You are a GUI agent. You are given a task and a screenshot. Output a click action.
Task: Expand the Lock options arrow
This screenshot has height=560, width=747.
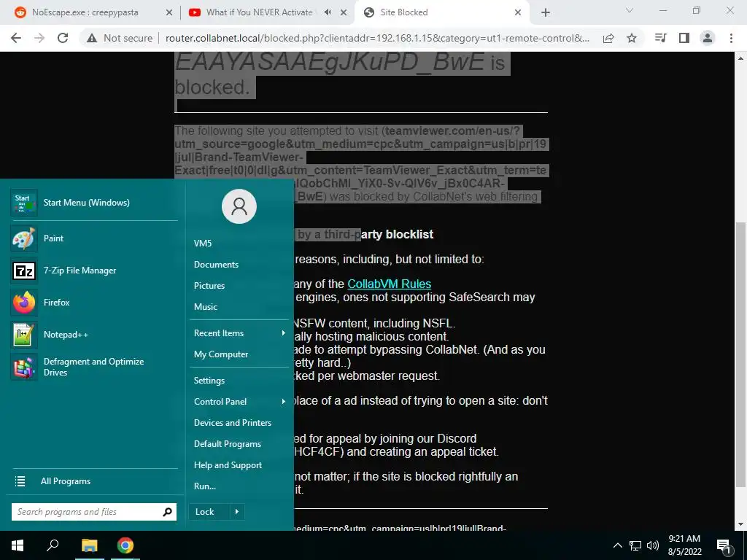point(237,512)
